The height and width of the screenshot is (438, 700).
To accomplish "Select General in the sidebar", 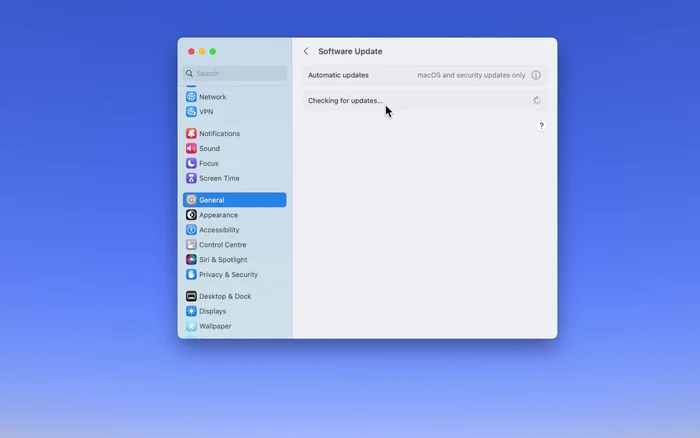I will 234,200.
